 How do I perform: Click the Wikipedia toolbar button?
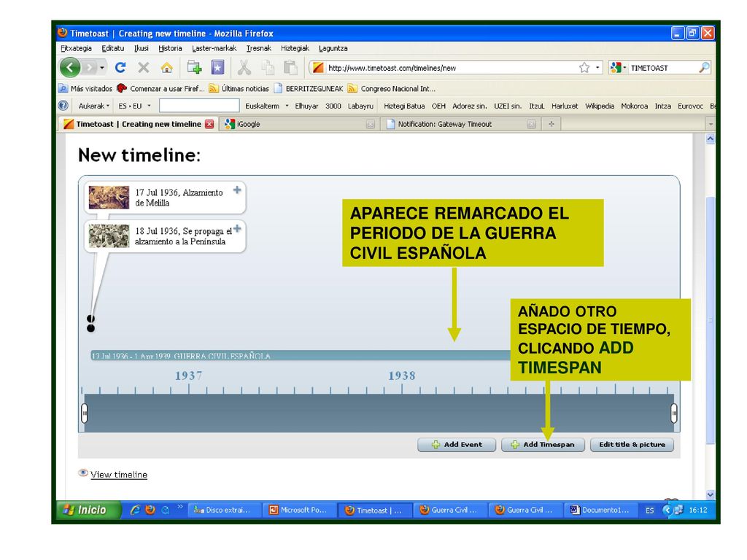tap(600, 106)
